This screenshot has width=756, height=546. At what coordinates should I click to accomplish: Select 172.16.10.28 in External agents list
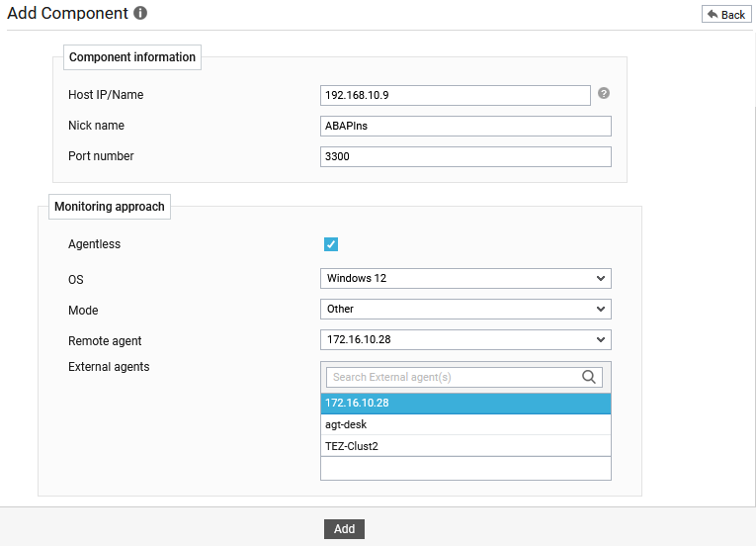465,404
